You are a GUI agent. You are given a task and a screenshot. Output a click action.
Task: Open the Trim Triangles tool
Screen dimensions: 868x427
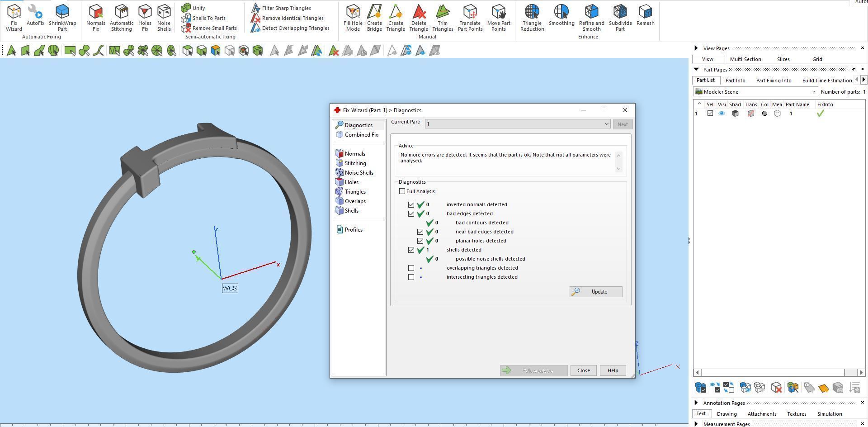[443, 18]
